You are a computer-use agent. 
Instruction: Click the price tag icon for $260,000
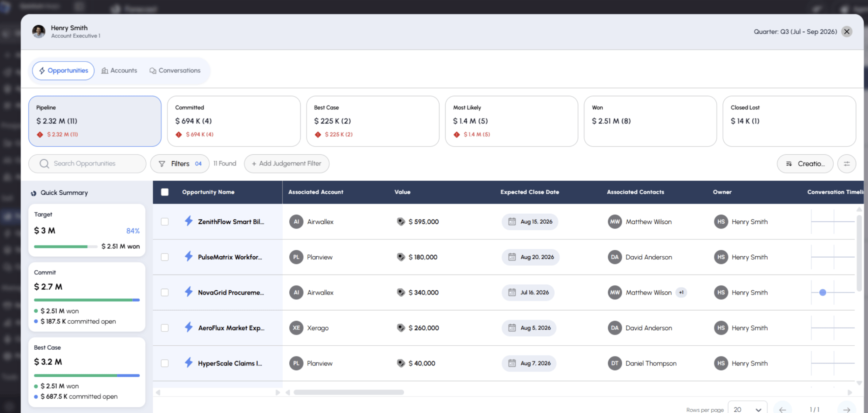(401, 328)
